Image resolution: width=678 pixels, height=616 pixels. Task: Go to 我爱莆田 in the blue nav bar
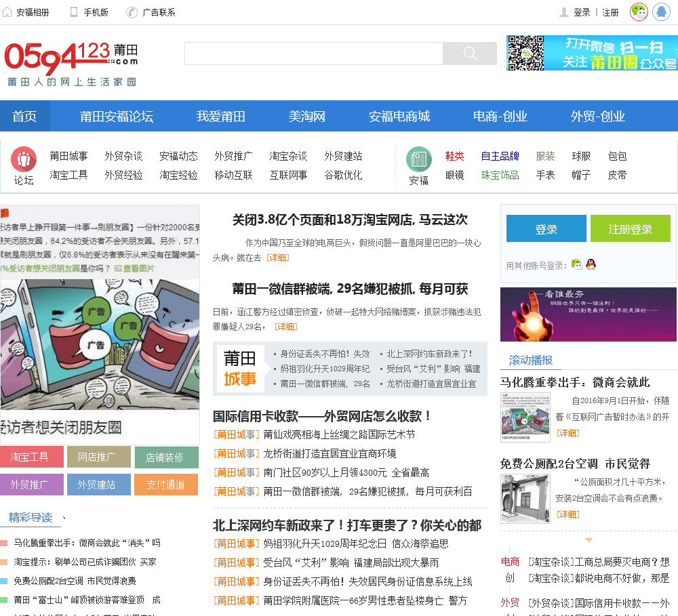(x=220, y=116)
